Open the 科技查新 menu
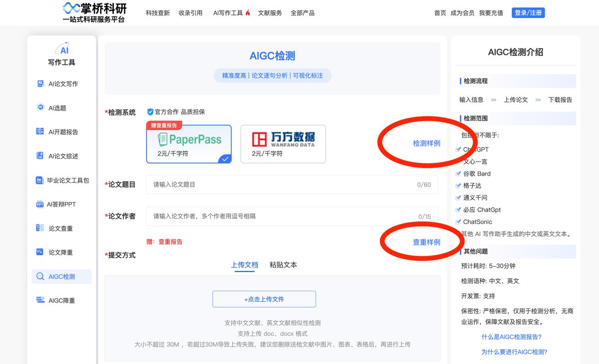The width and height of the screenshot is (599, 364). coord(158,13)
